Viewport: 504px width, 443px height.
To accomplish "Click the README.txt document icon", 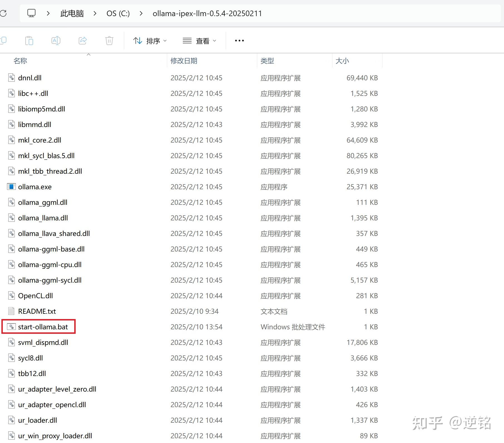I will coord(11,311).
